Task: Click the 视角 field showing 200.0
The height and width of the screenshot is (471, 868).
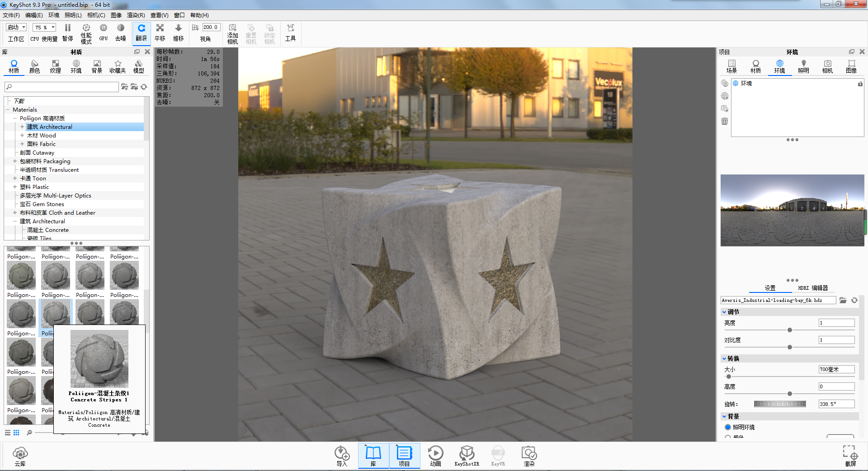Action: pos(211,28)
